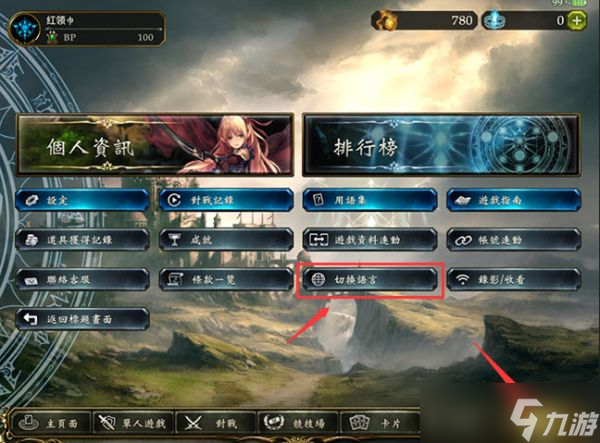
Task: Click the player emblem avatar icon
Action: [25, 29]
